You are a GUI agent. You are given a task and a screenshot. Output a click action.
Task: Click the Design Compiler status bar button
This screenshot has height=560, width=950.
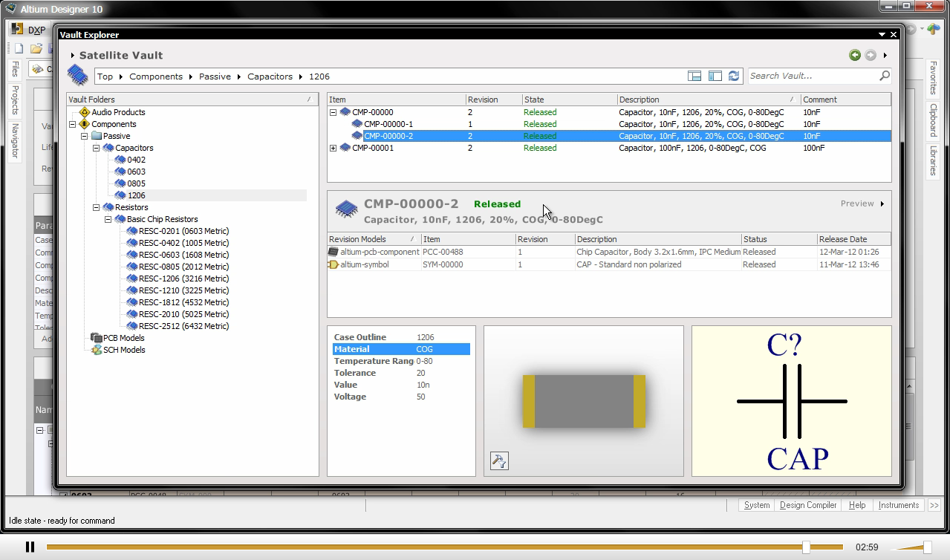(808, 505)
